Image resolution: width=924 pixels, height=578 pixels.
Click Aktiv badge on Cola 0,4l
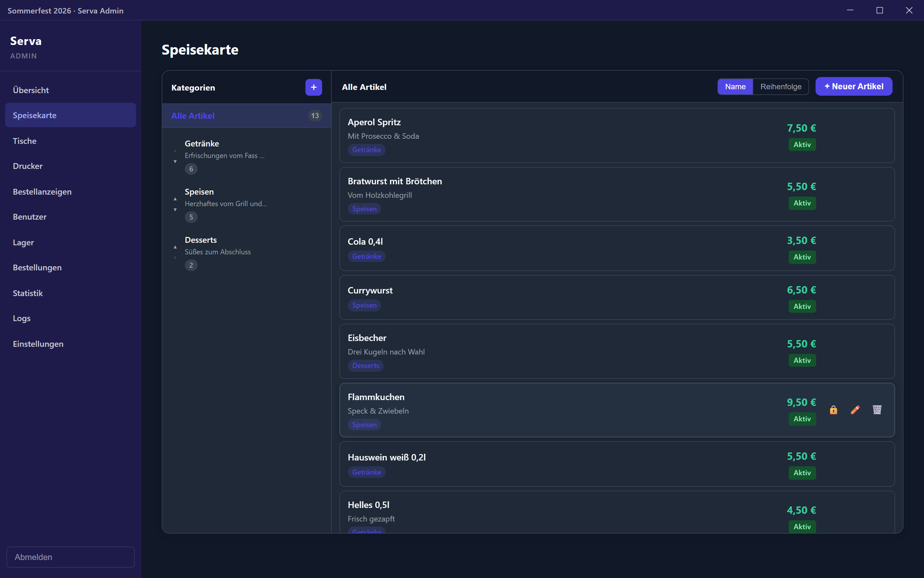[802, 257]
